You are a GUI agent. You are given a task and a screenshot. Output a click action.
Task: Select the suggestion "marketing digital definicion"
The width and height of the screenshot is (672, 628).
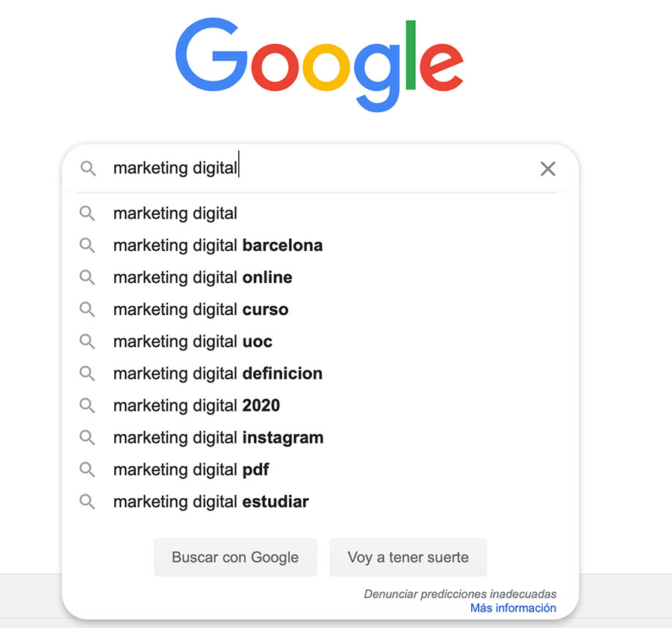pyautogui.click(x=217, y=373)
